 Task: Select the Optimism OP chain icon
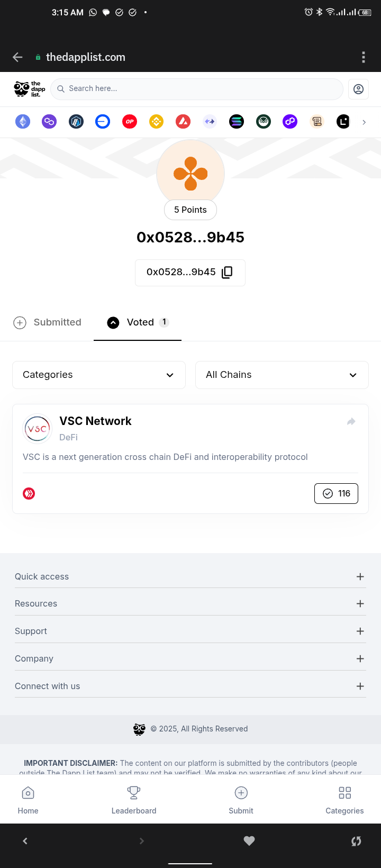pos(130,122)
